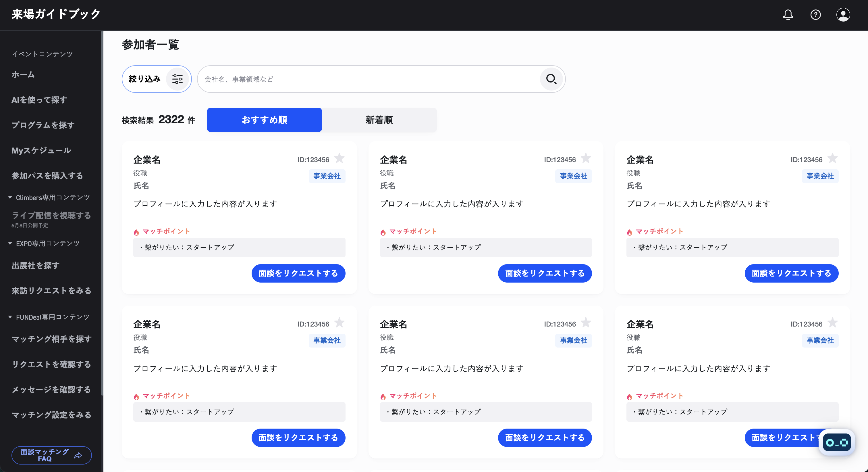Click 面談をリクエストする on right top-row card
This screenshot has height=472, width=868.
coord(792,273)
